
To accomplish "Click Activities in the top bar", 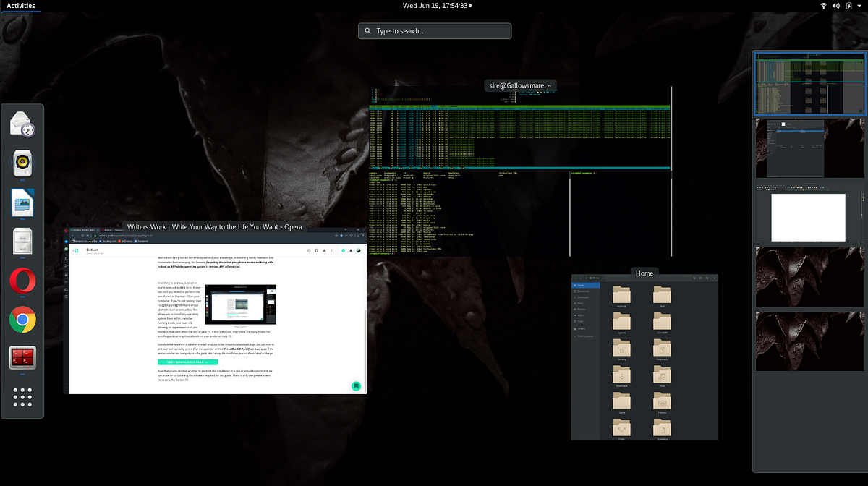I will point(20,6).
